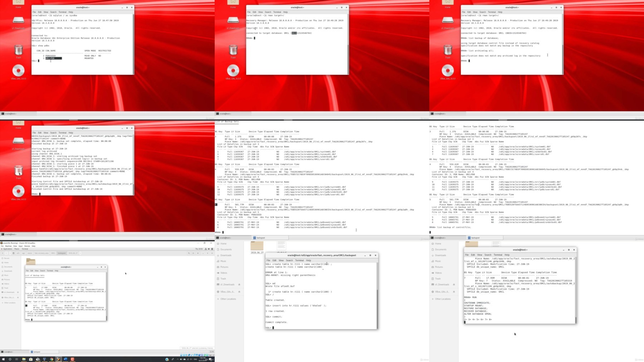Screen dimensions: 644x362
Task: Open the afiedt.buf file icon in the SQL create-table frame
Action: point(281,246)
